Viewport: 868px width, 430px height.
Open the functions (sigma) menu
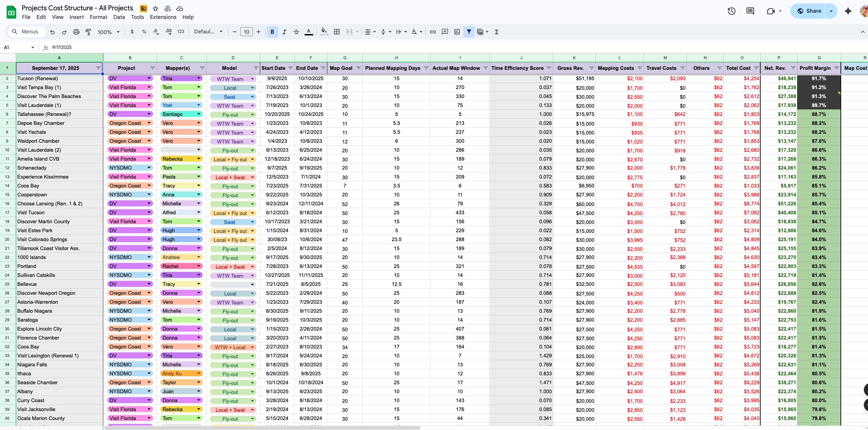click(497, 32)
